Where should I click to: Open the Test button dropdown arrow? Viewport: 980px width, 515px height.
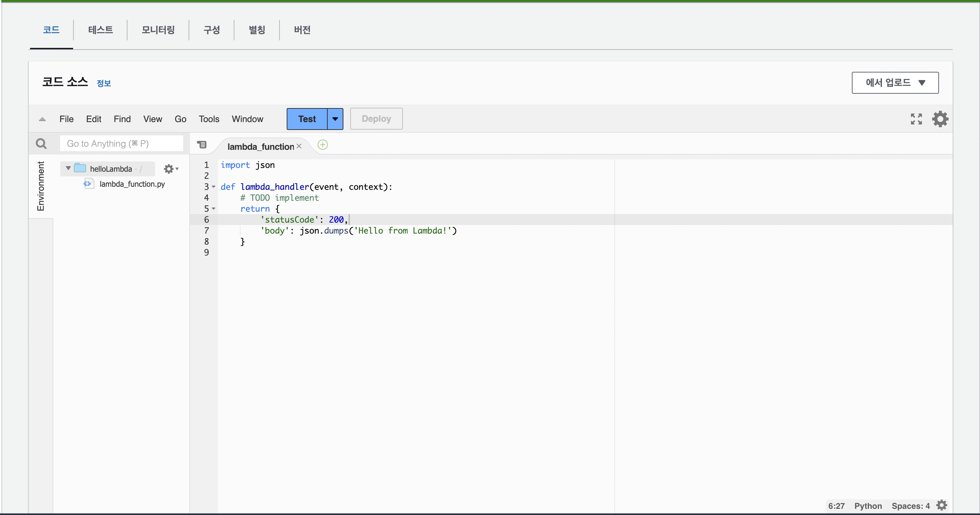335,119
